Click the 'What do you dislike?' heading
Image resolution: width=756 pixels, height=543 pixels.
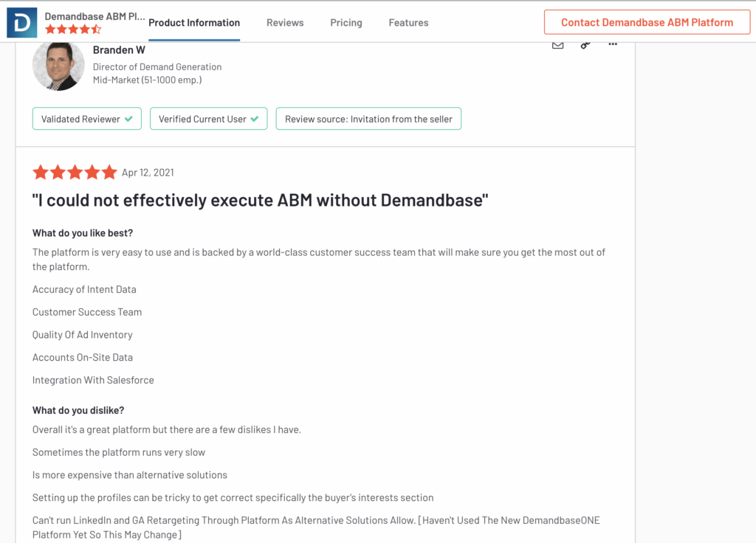(78, 410)
